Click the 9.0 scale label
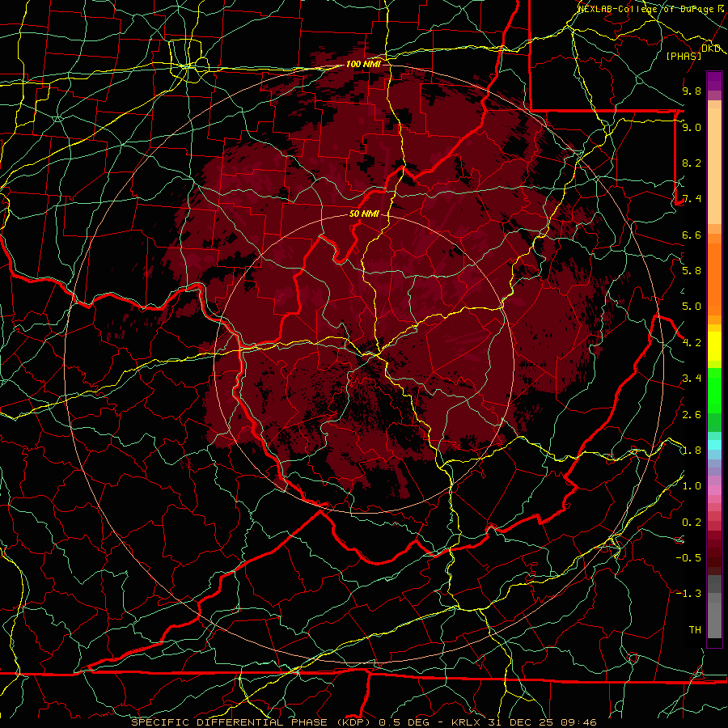Viewport: 728px width, 728px height. 692,127
